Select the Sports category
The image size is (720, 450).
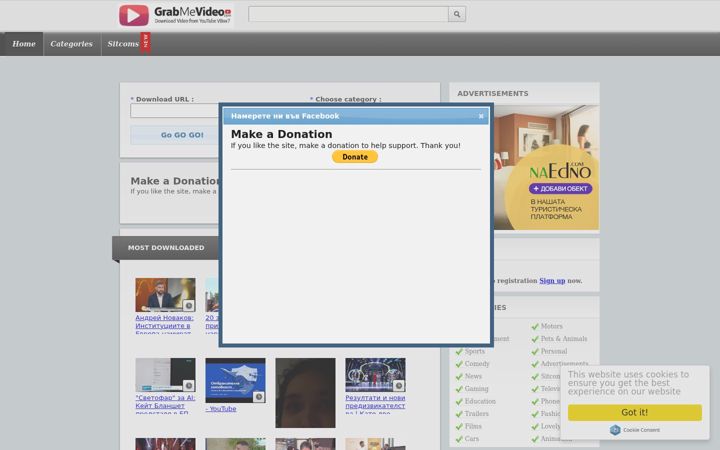click(x=474, y=351)
